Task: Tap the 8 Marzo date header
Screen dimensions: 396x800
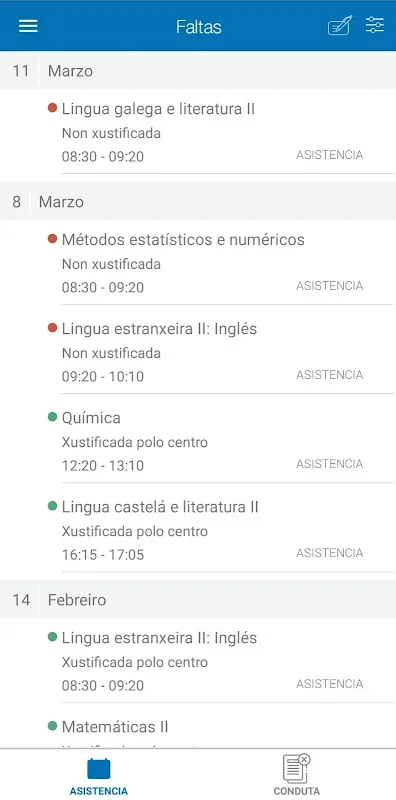Action: click(198, 202)
